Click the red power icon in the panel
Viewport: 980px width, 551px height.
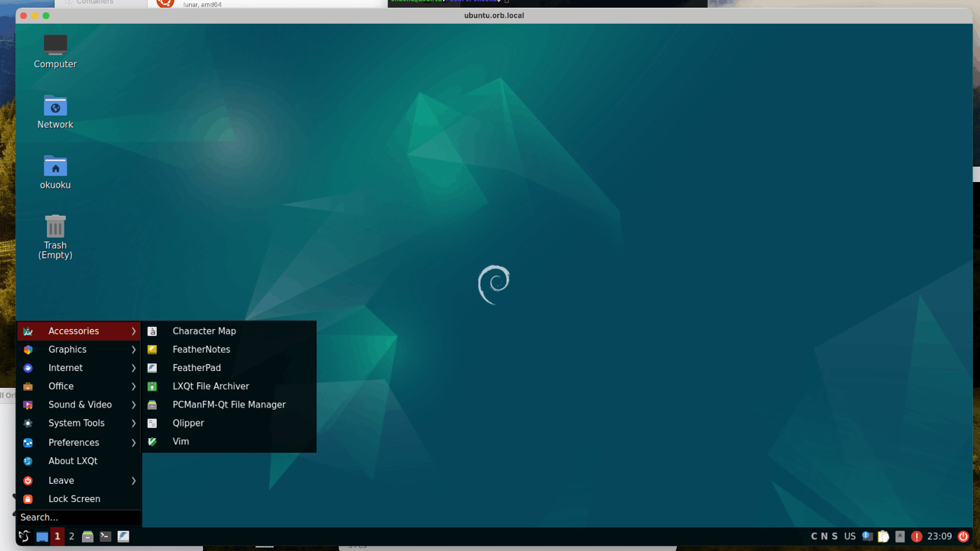(963, 536)
